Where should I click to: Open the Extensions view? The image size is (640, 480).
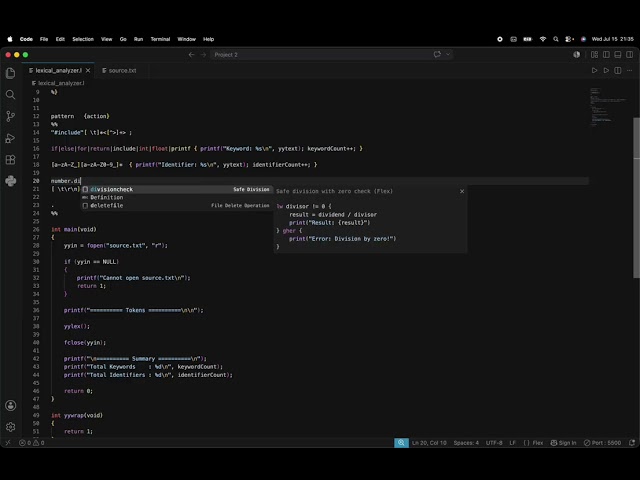pos(11,160)
